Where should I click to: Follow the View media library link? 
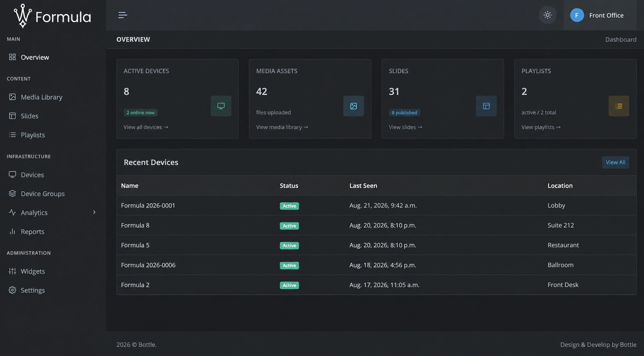(282, 127)
